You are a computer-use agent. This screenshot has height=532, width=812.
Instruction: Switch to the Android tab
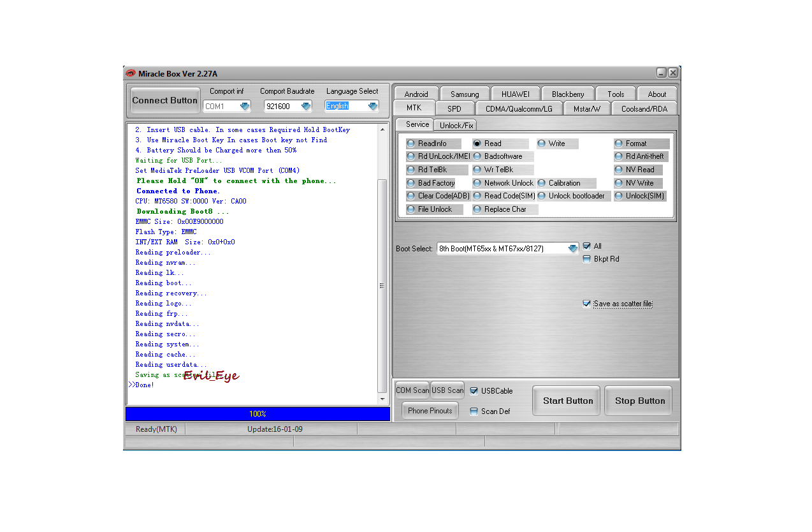[x=416, y=94]
